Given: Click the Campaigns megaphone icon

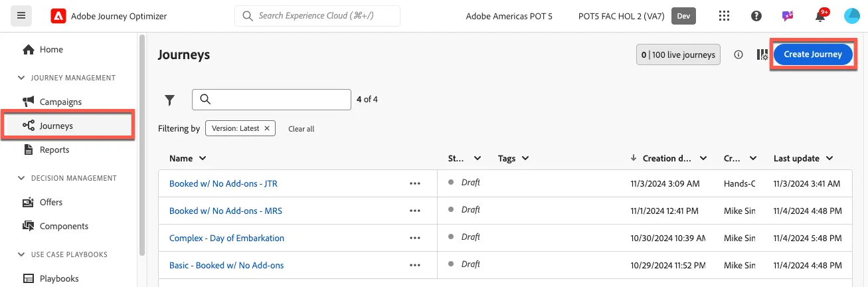Looking at the screenshot, I should click(29, 102).
